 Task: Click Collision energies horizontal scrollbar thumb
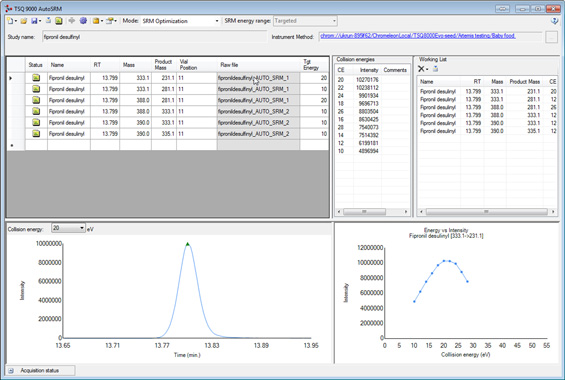(364, 212)
